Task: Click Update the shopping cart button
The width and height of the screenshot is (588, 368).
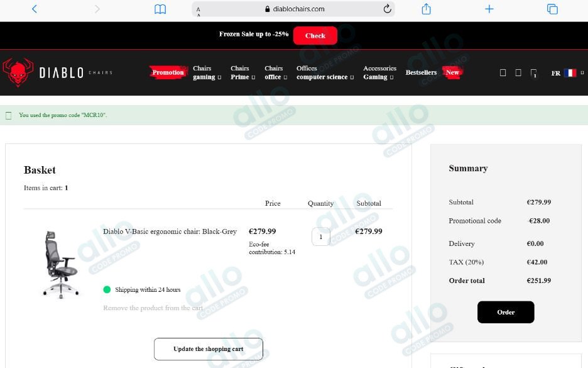Action: [x=208, y=349]
